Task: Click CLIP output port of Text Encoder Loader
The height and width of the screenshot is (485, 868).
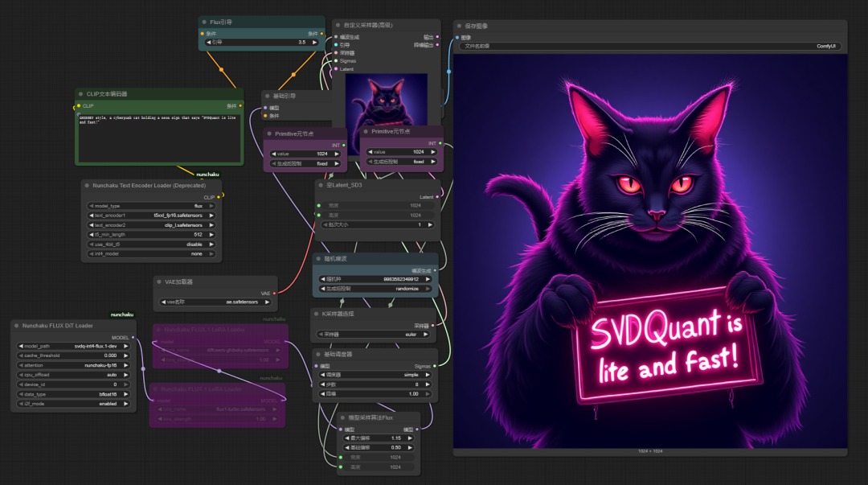Action: [x=219, y=197]
